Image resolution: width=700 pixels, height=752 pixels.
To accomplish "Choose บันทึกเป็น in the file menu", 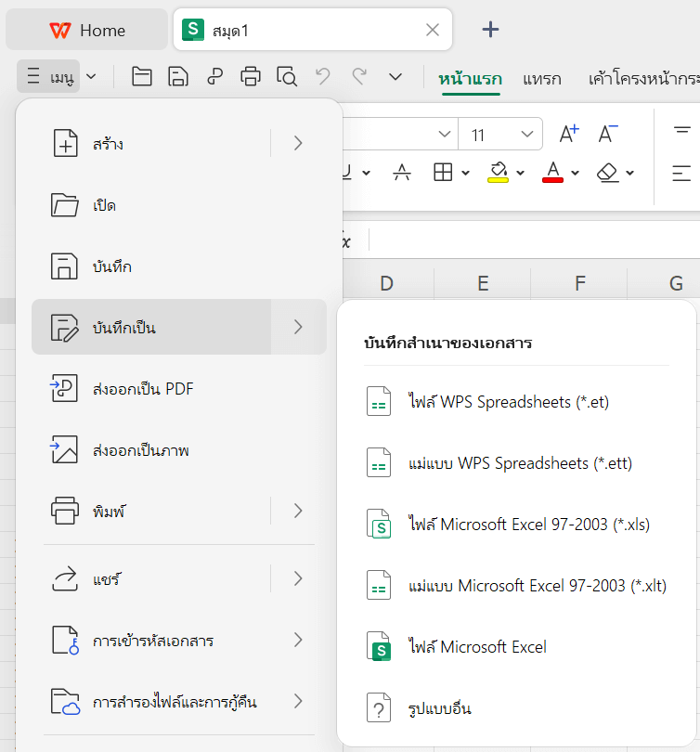I will click(x=151, y=327).
